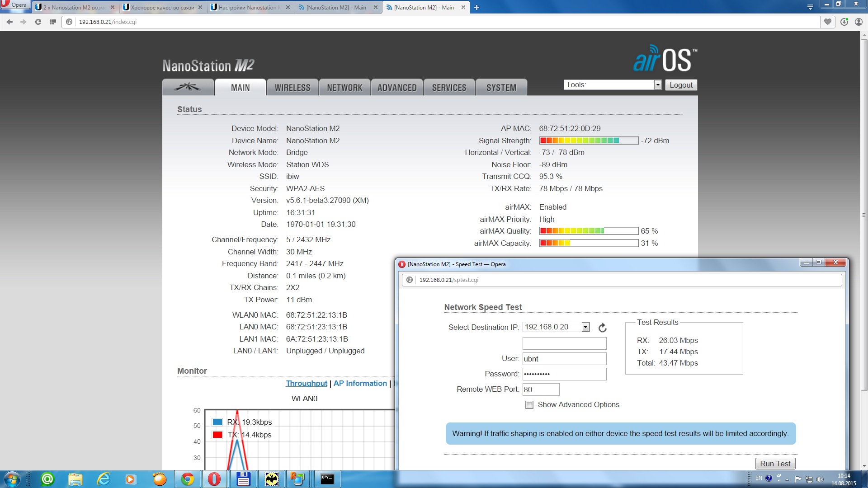Go forward using browser forward arrow
868x488 pixels.
click(x=23, y=22)
